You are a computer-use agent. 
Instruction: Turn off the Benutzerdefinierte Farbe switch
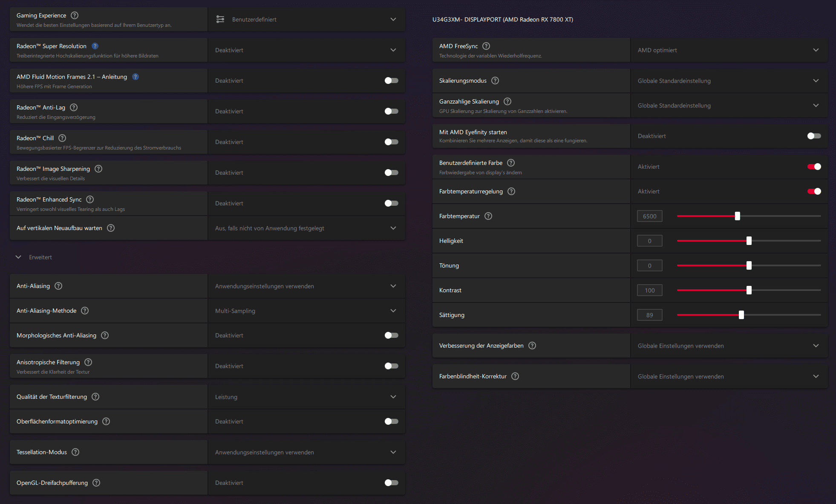(814, 167)
